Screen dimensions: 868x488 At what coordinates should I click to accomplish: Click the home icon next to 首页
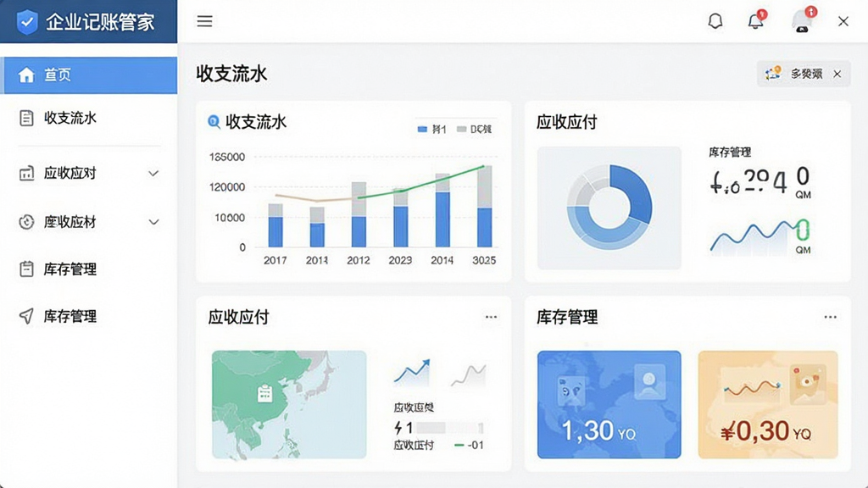26,75
